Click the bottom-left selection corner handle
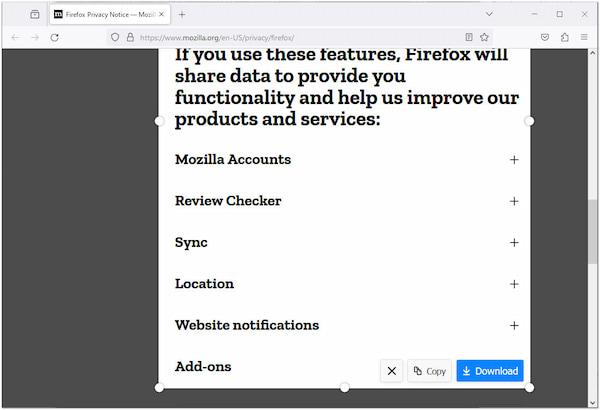600x410 pixels. (159, 387)
